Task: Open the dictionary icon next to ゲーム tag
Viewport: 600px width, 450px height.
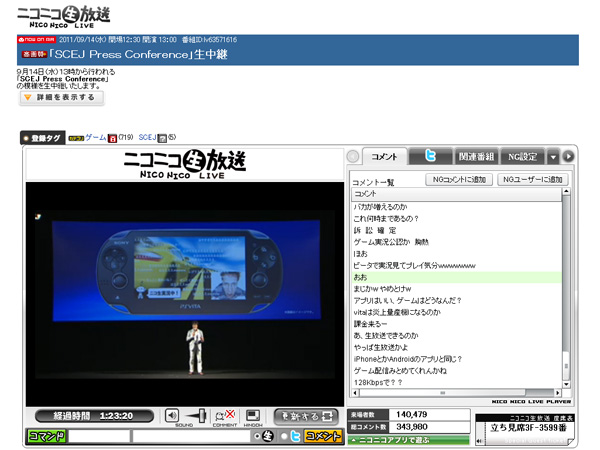Action: click(112, 136)
